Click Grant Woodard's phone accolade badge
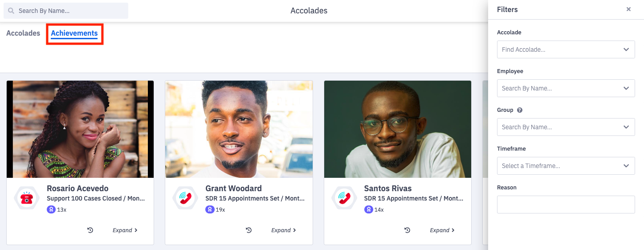644x250 pixels. pos(185,198)
